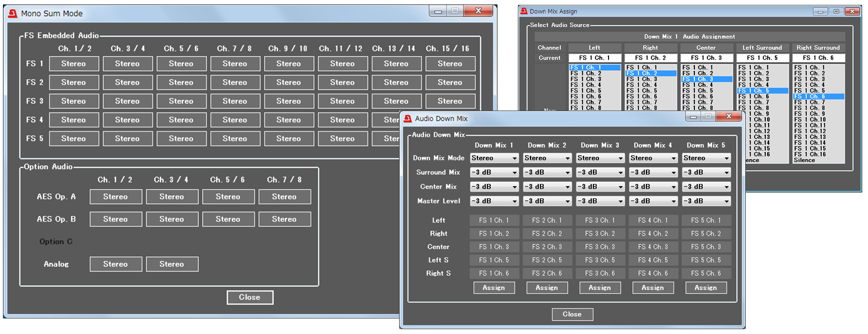The image size is (868, 334).
Task: Click the Down Mix Assign title bar icon
Action: point(524,11)
